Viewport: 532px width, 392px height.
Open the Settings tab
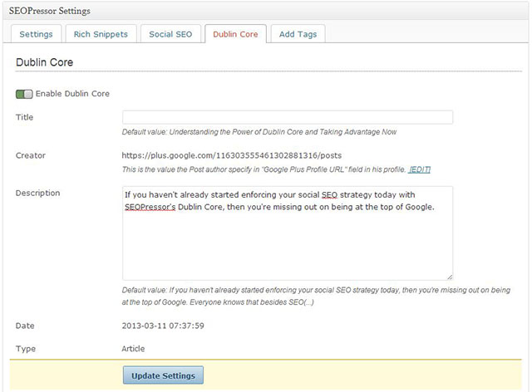[x=36, y=34]
